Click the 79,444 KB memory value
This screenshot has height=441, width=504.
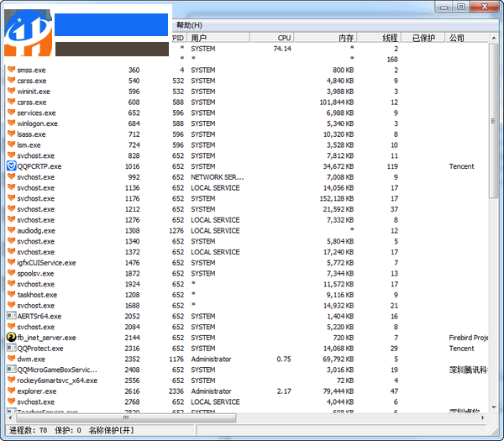click(x=339, y=391)
